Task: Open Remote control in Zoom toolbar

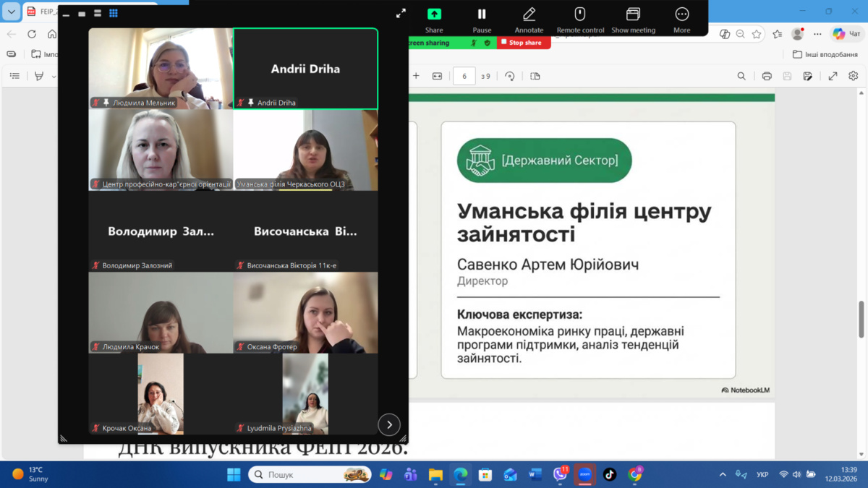Action: click(x=579, y=14)
